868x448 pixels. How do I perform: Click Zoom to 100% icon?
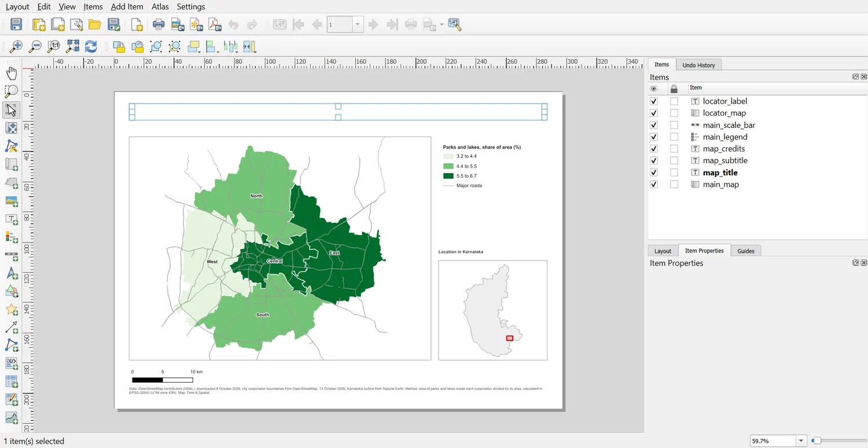[54, 46]
